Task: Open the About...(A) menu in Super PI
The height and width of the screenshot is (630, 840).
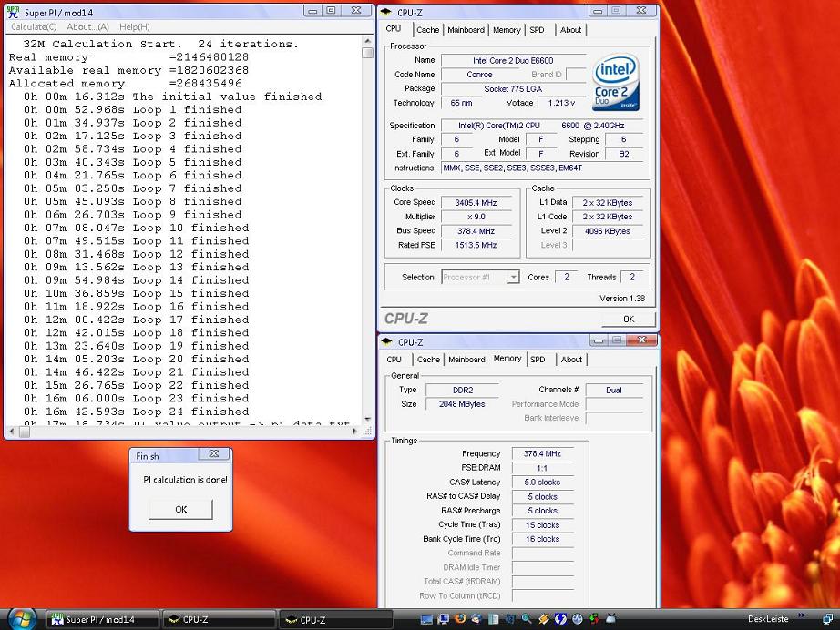Action: click(x=87, y=26)
